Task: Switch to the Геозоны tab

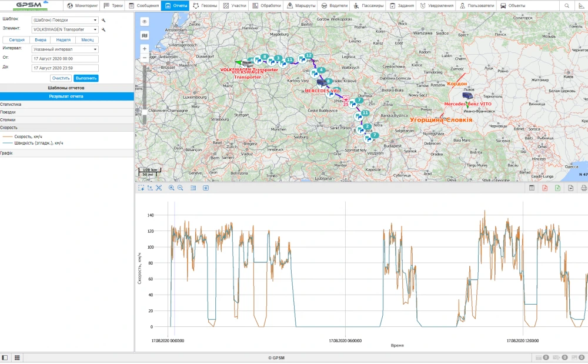Action: (205, 5)
